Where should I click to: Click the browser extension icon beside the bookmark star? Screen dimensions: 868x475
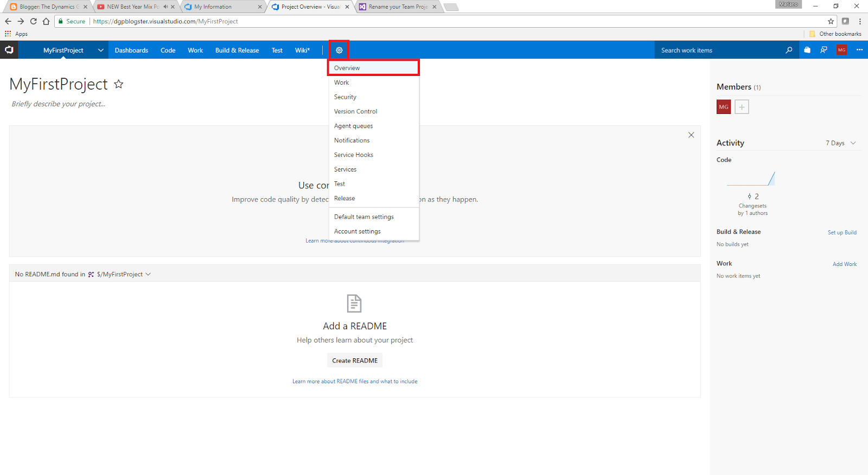pyautogui.click(x=845, y=21)
